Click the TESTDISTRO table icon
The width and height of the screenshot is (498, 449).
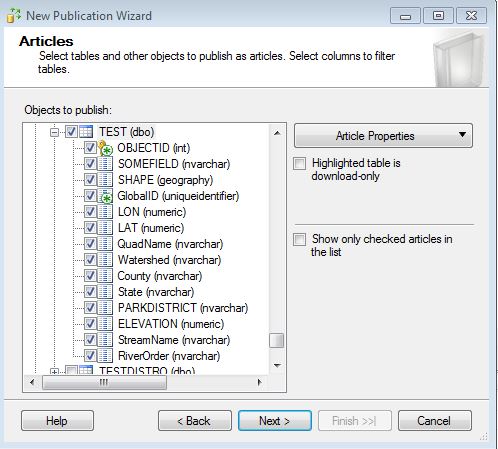[86, 370]
